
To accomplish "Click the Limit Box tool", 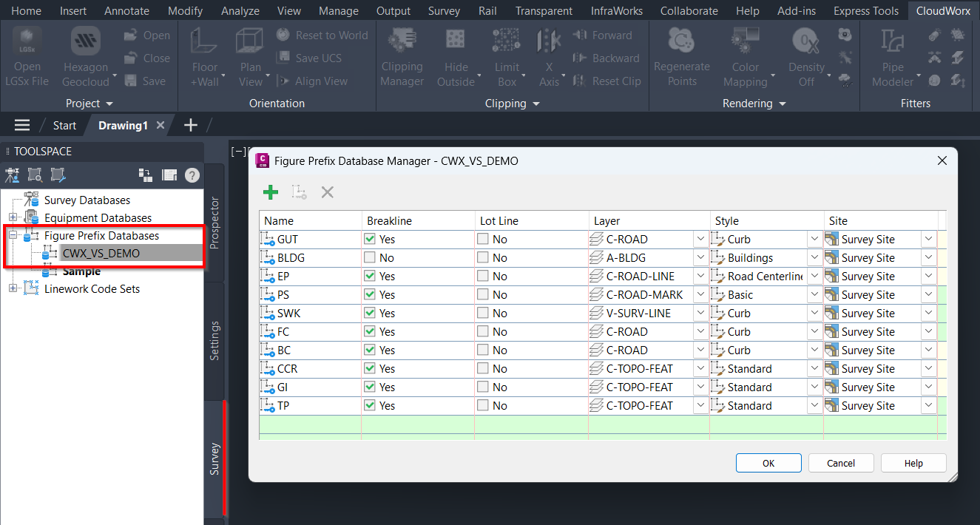I will pos(507,58).
